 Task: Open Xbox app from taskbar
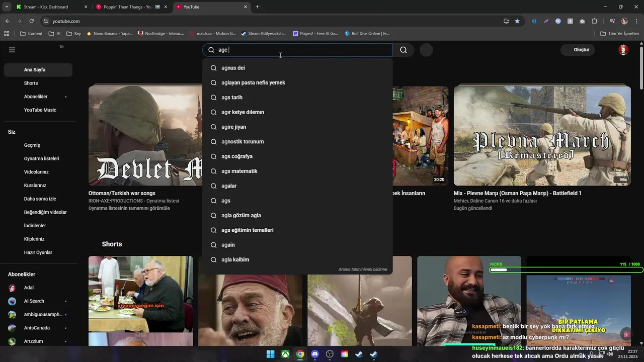coord(285,354)
